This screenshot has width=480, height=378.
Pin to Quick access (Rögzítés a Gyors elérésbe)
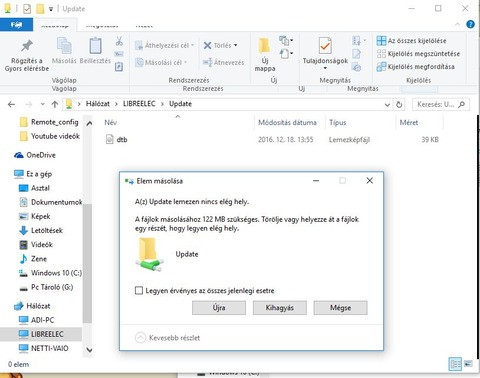click(x=27, y=55)
